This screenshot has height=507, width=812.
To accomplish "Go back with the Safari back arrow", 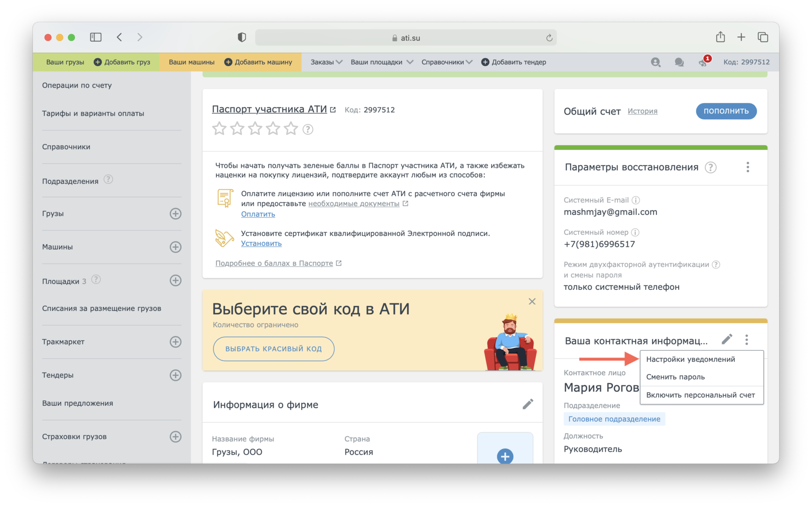I will pyautogui.click(x=119, y=37).
